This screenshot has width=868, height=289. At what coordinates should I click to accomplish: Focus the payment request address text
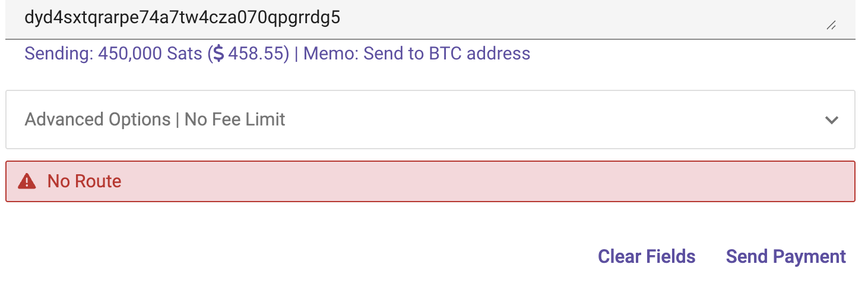click(x=182, y=18)
